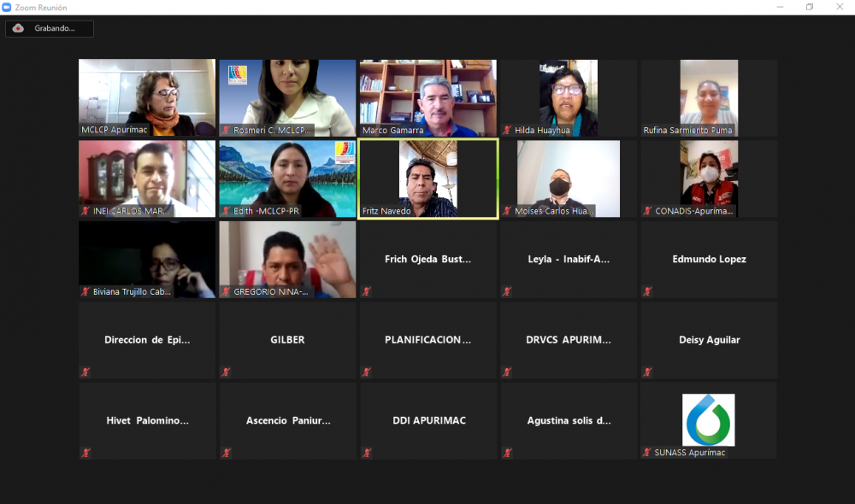Click Rufina Sarmiento Puma's video tile

point(708,97)
